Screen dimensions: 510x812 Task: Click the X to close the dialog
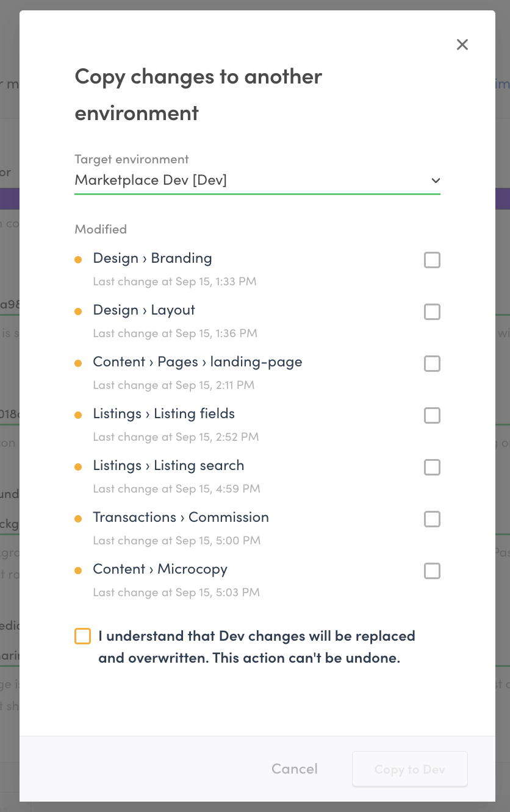(462, 45)
